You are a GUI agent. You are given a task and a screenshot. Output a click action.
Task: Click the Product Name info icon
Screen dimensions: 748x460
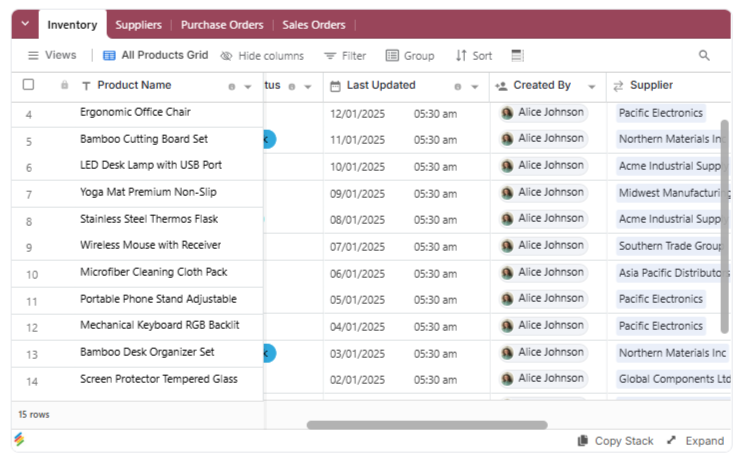point(232,87)
